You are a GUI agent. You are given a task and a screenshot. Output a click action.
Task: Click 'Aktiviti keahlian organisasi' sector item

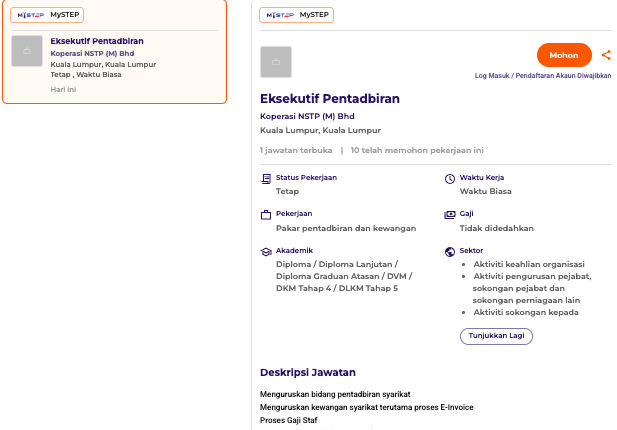click(529, 264)
